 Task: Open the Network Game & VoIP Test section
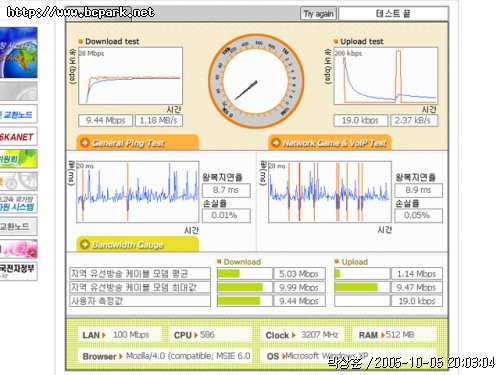pyautogui.click(x=330, y=143)
